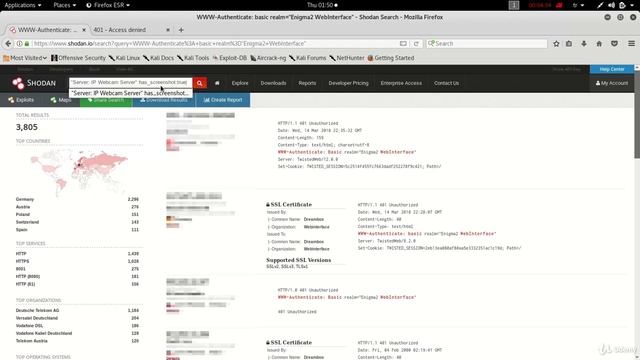Click the Create Report button
The image size is (640, 360).
(223, 100)
